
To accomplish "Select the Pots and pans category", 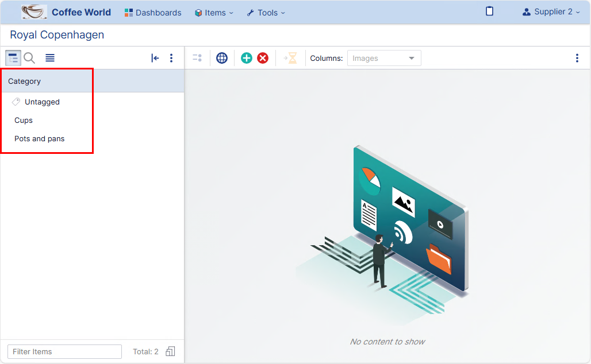I will (39, 139).
